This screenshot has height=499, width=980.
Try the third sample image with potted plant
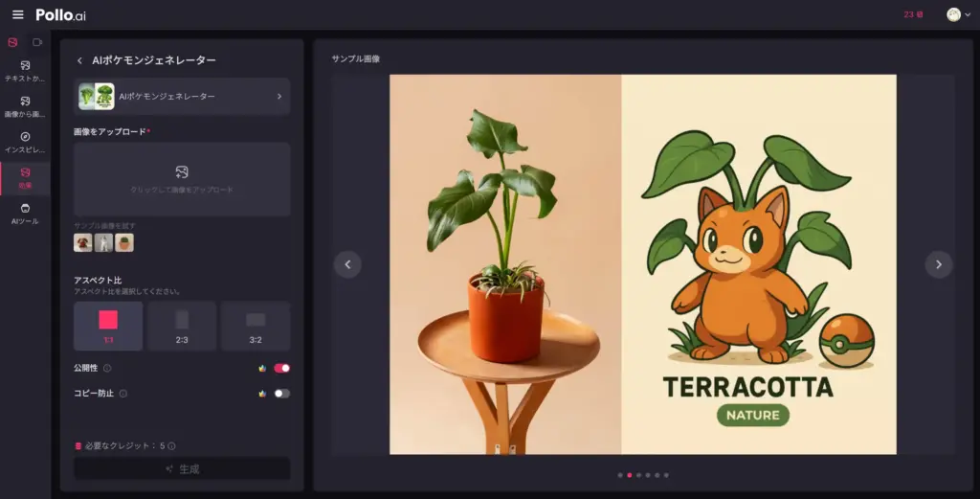124,242
